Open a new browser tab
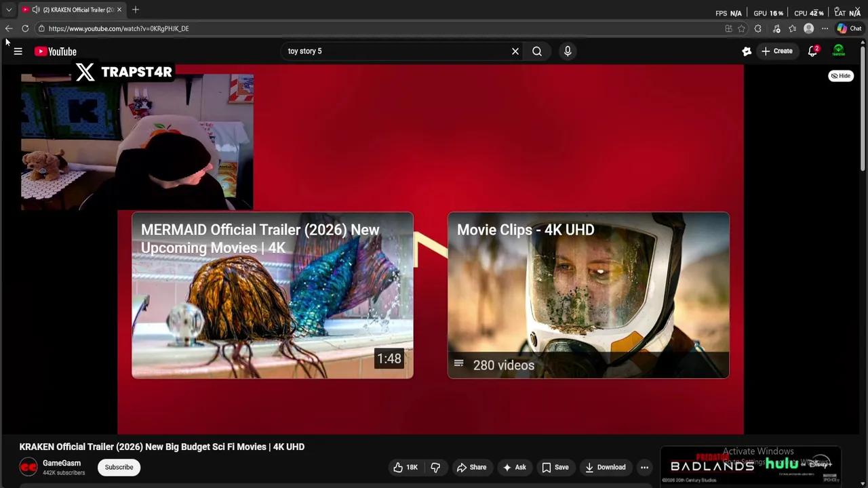Viewport: 868px width, 488px height. [136, 9]
